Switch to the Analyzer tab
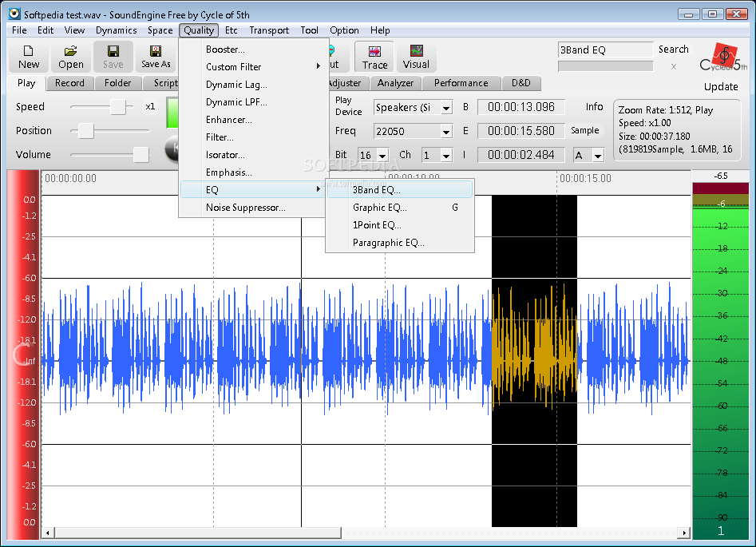The width and height of the screenshot is (756, 547). tap(395, 83)
